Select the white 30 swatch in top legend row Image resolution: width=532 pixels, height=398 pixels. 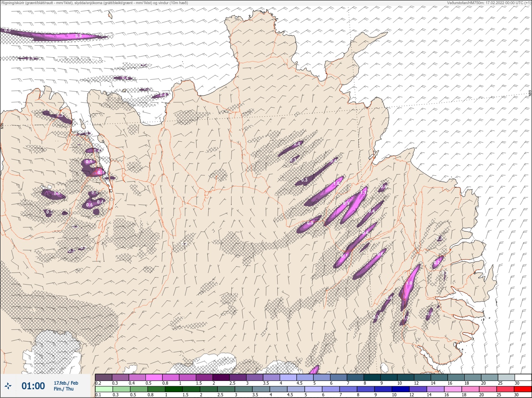(x=522, y=377)
